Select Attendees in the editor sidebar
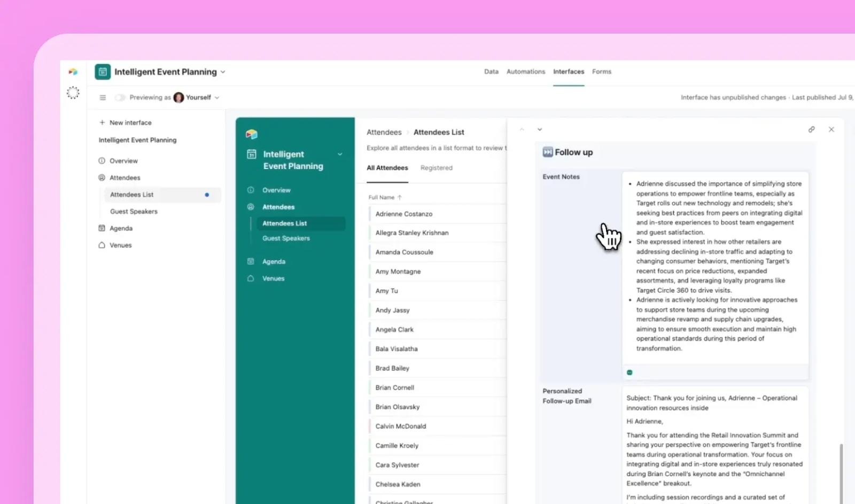Image resolution: width=855 pixels, height=504 pixels. pyautogui.click(x=125, y=177)
